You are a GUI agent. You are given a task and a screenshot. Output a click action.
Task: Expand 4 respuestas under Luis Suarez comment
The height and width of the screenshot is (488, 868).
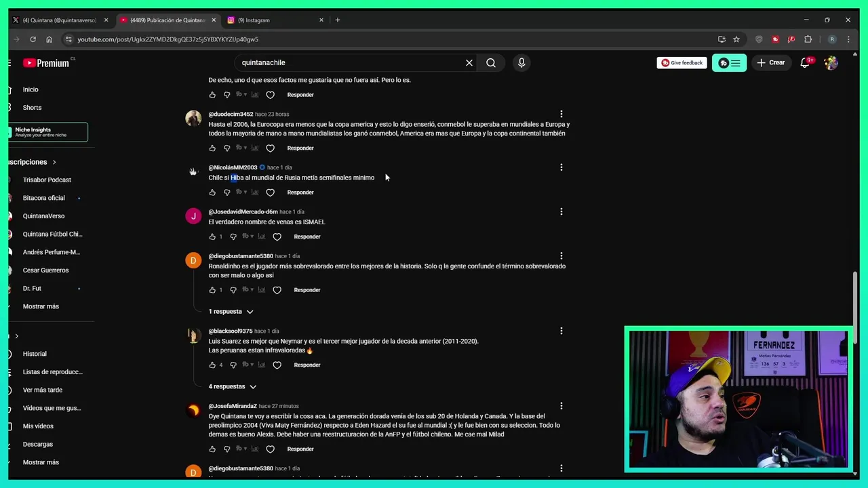(x=232, y=386)
